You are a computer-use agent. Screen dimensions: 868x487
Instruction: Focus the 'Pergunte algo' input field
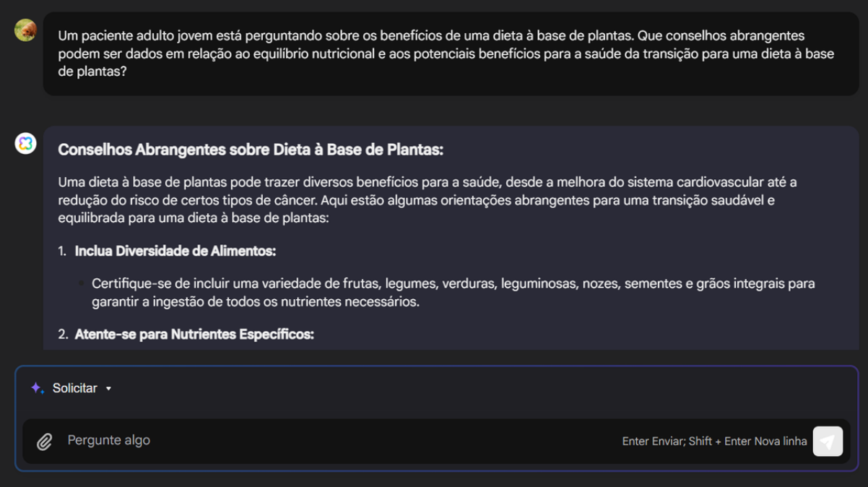[339, 440]
